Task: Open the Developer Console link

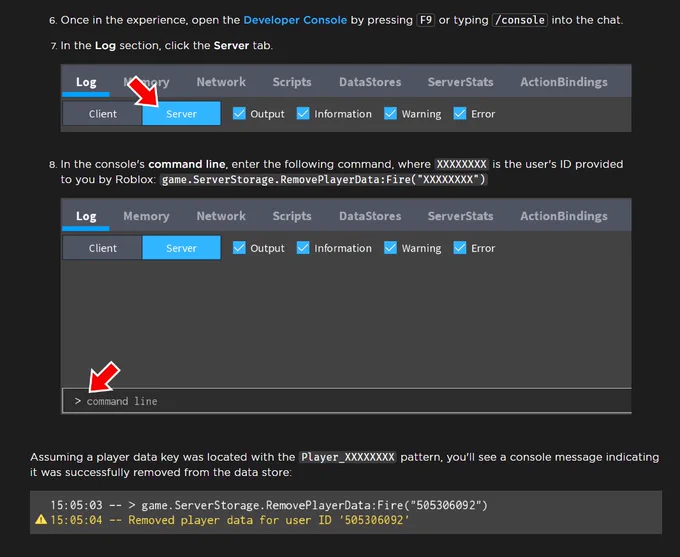Action: (x=295, y=20)
